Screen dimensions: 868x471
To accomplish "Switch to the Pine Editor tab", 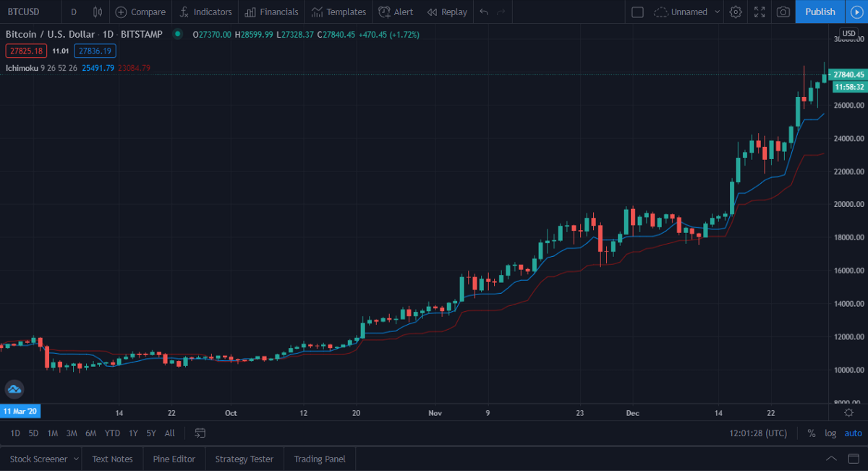I will coord(174,459).
